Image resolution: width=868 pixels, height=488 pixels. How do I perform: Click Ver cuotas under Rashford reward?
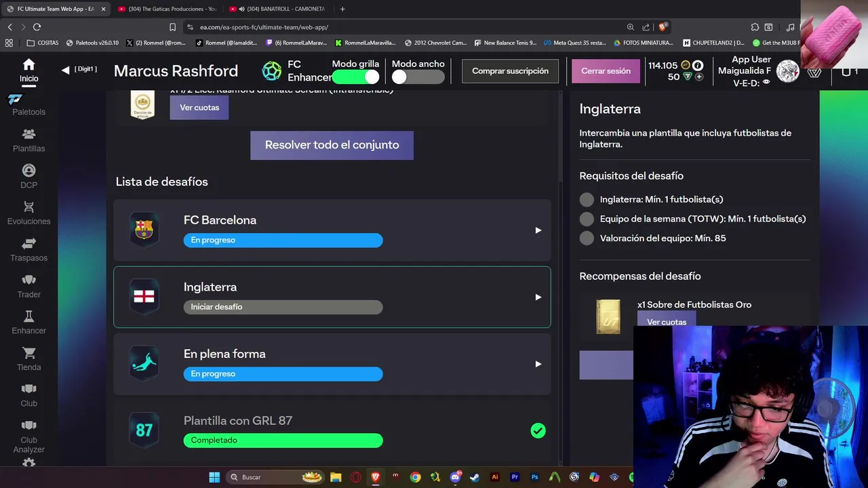click(199, 108)
